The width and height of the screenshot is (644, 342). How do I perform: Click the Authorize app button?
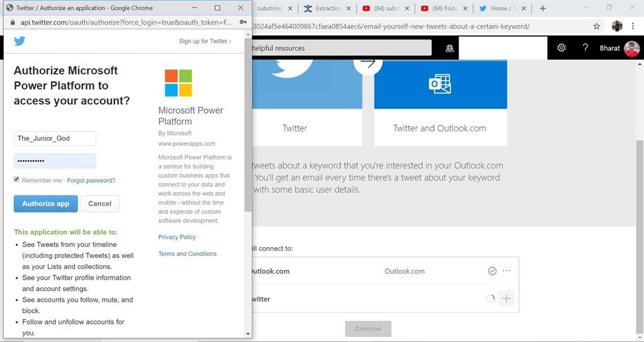(45, 204)
